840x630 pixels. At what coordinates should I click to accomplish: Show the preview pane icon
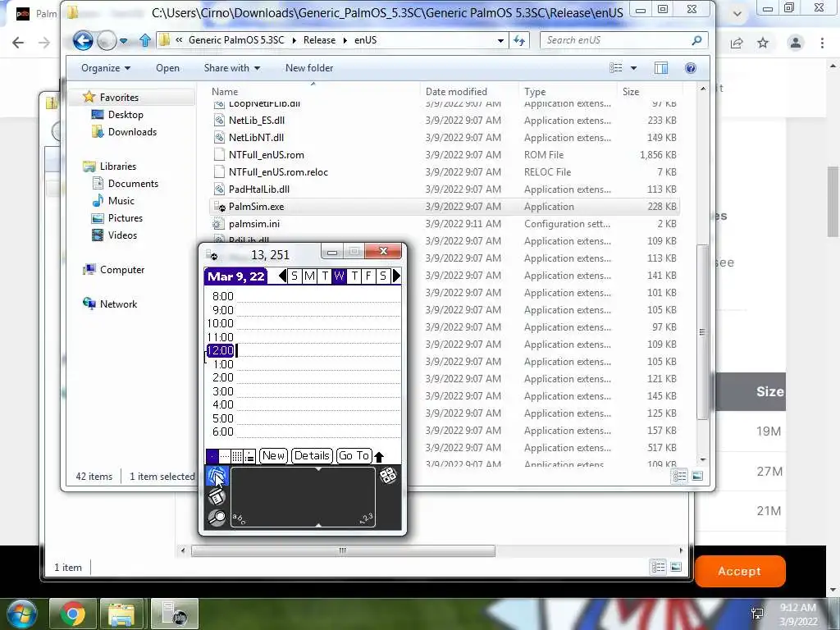click(661, 68)
